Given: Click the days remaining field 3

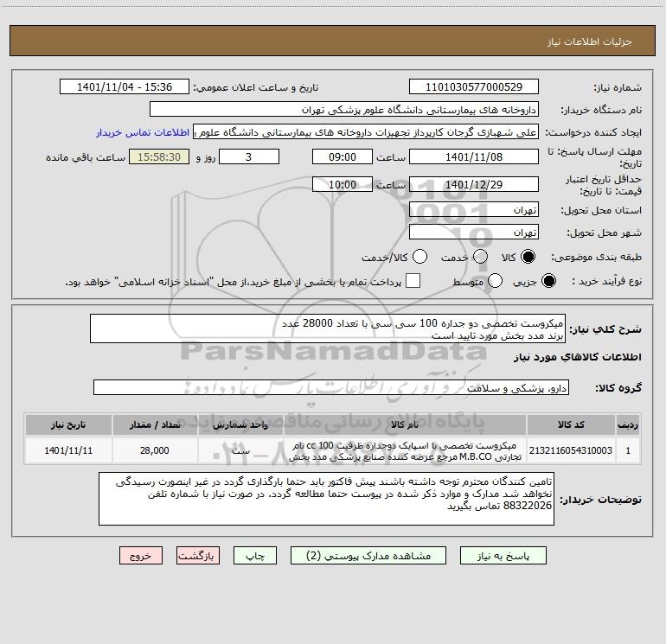Looking at the screenshot, I should tap(249, 157).
